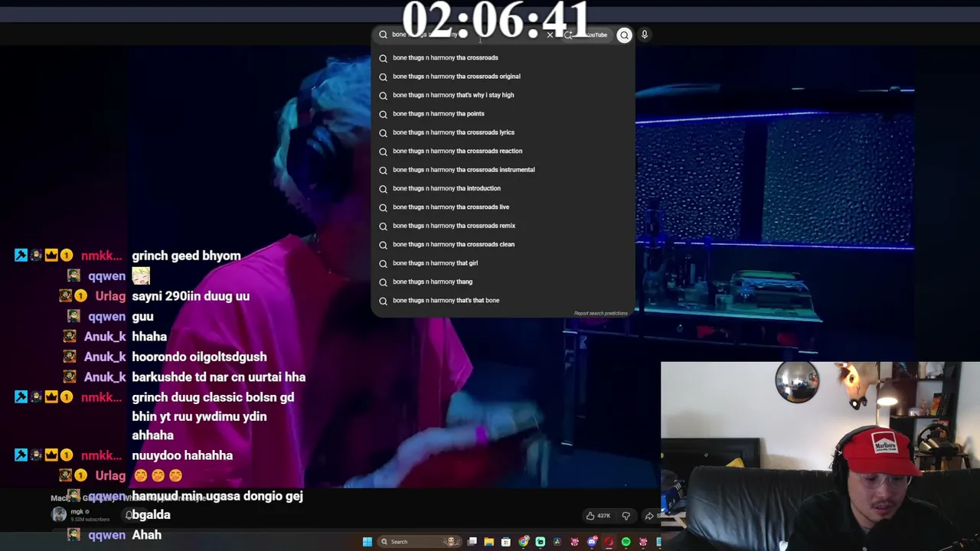This screenshot has height=551, width=980.
Task: Select suggestion "bone thugs n harmony that girl"
Action: pos(503,262)
